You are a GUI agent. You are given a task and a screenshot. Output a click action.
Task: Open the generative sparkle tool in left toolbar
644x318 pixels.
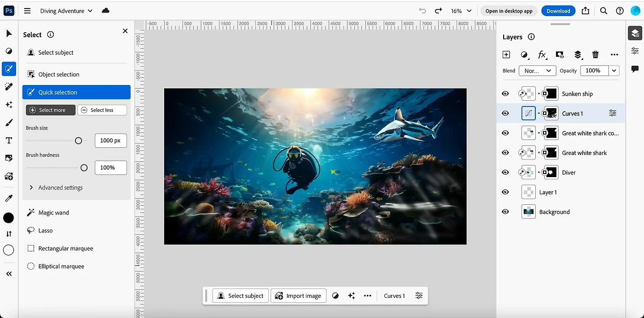tap(9, 105)
